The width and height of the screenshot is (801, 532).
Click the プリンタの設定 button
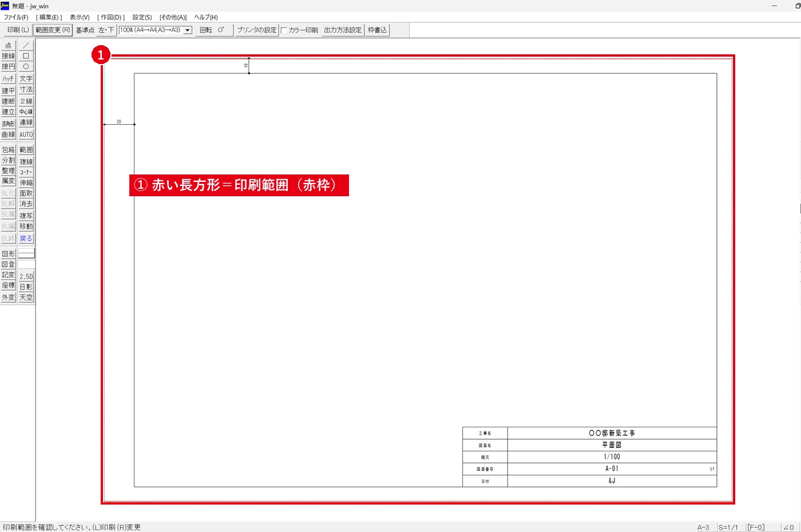(257, 30)
